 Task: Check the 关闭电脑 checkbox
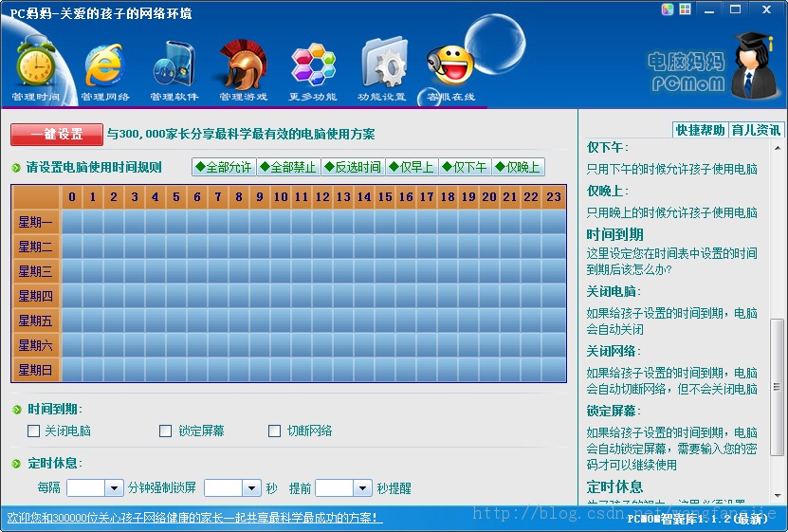pos(34,431)
